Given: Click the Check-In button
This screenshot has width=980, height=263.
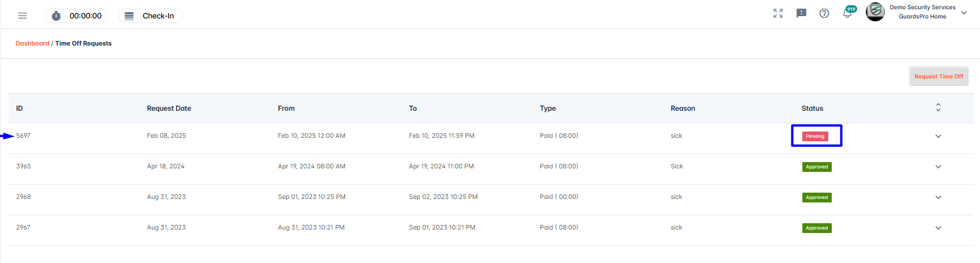Looking at the screenshot, I should tap(151, 16).
